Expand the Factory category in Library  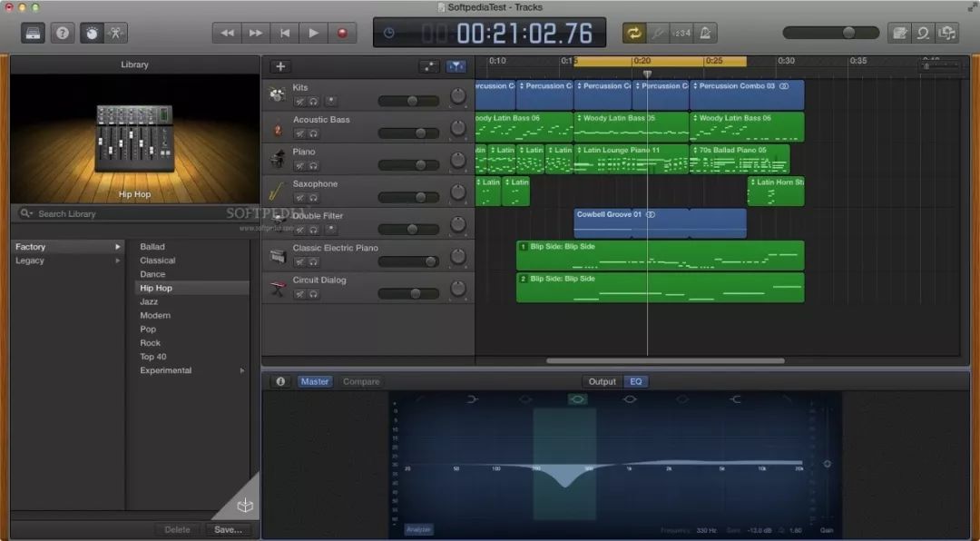117,247
